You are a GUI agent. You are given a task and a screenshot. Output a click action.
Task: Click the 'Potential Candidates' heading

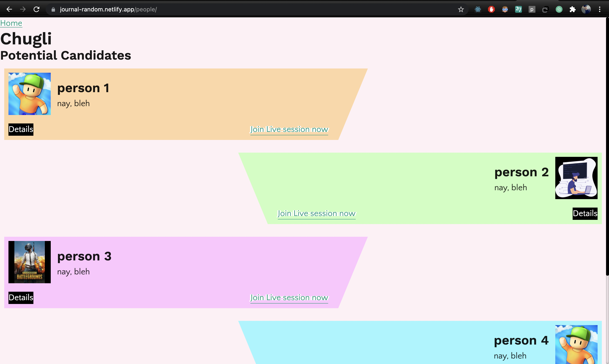pyautogui.click(x=66, y=55)
